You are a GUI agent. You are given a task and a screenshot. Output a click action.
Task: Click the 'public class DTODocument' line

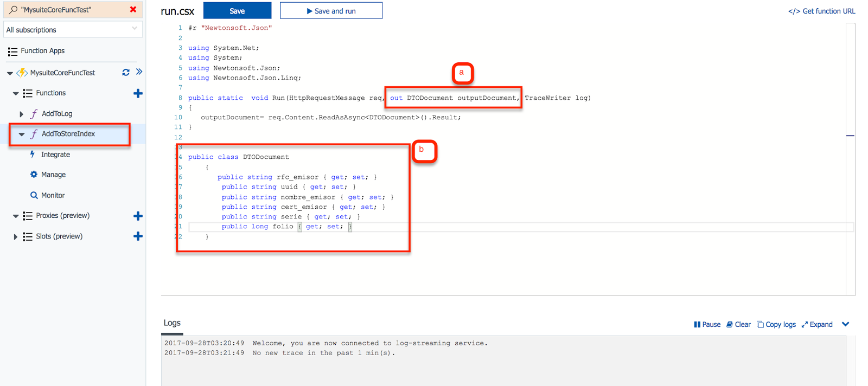pyautogui.click(x=239, y=157)
